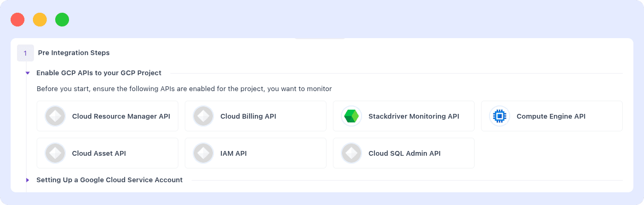Open the Cloud Resource Manager API label
The width and height of the screenshot is (644, 205).
[121, 116]
